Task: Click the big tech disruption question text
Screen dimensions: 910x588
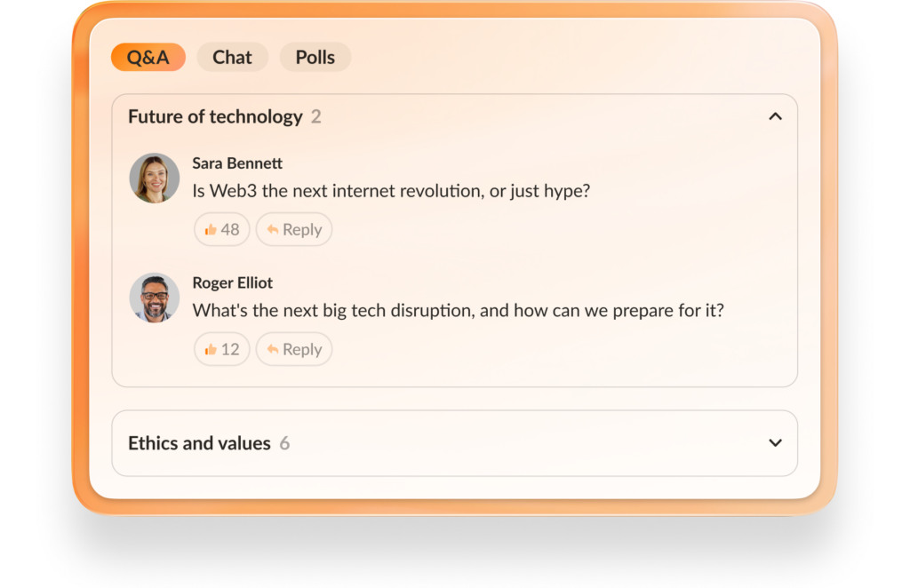Action: coord(459,311)
